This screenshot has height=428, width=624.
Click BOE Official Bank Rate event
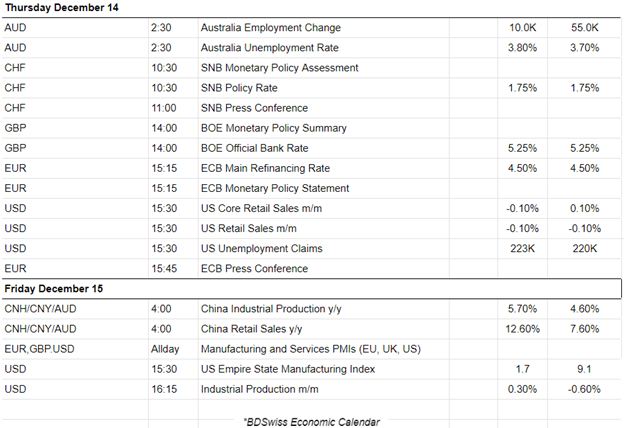tap(256, 148)
